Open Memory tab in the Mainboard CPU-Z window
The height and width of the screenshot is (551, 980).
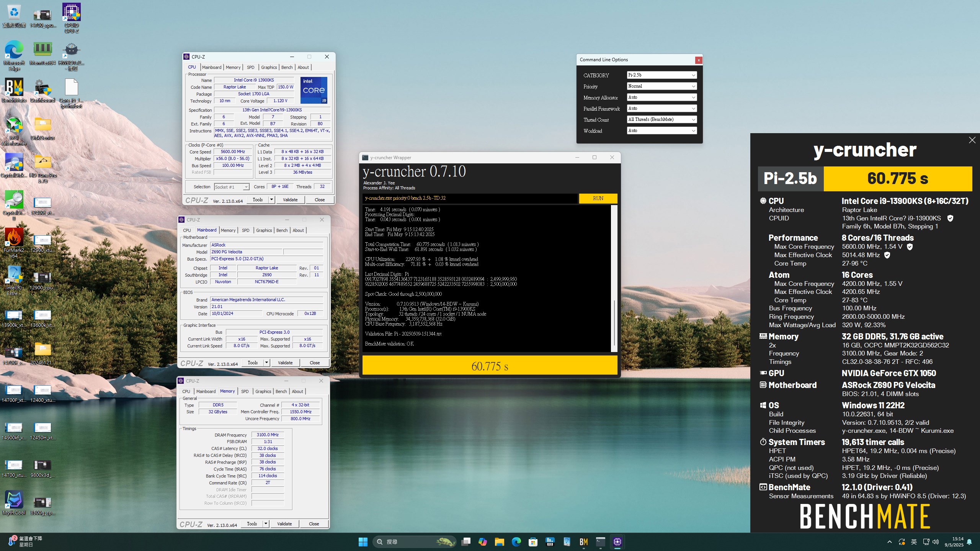pyautogui.click(x=228, y=230)
